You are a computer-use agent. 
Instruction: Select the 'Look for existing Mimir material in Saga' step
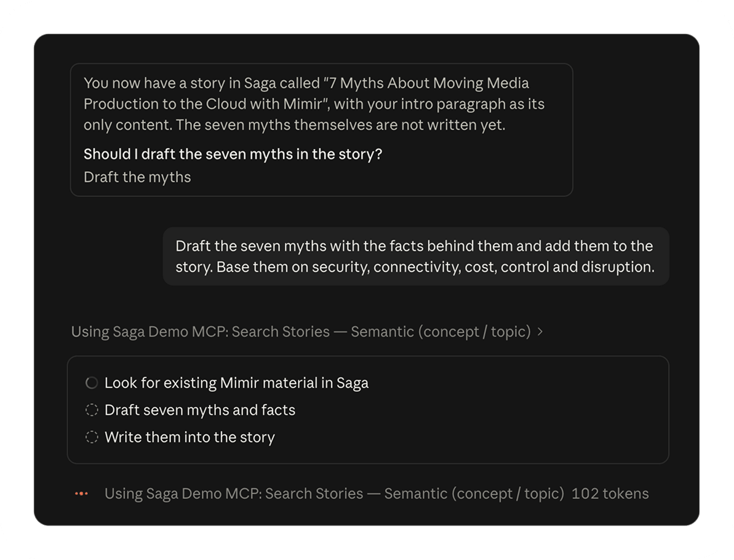tap(236, 383)
